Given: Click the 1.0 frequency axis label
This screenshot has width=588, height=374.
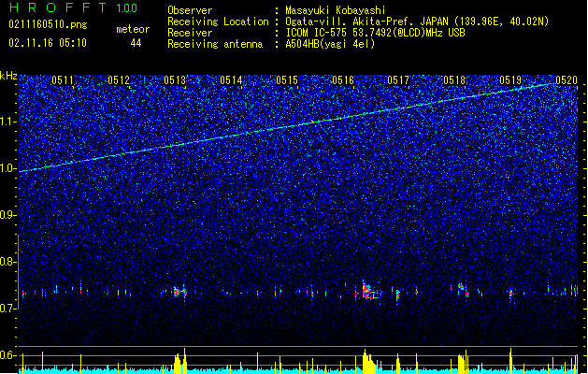Looking at the screenshot, I should [x=8, y=168].
